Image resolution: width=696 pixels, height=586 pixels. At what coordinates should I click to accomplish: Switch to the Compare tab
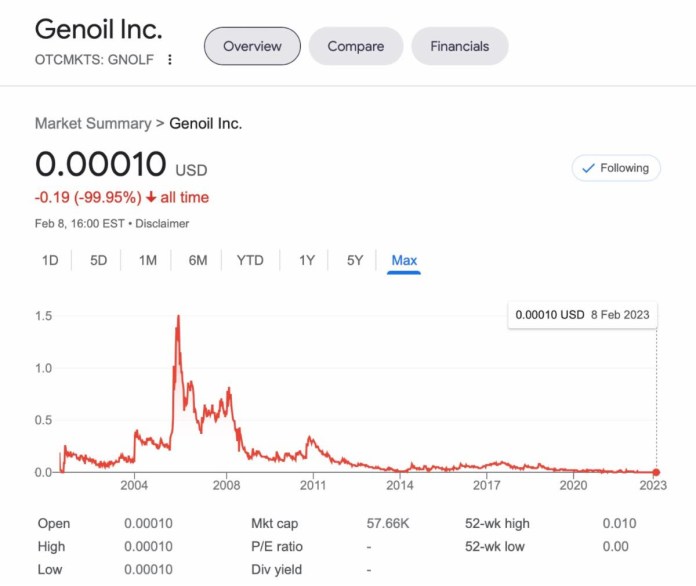coord(356,46)
